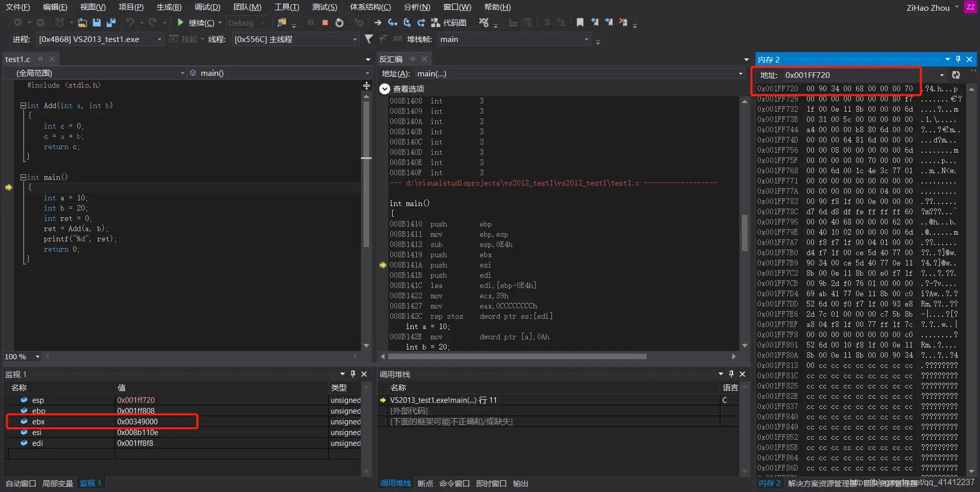
Task: Select the esp row in Watch 1
Action: tap(184, 400)
